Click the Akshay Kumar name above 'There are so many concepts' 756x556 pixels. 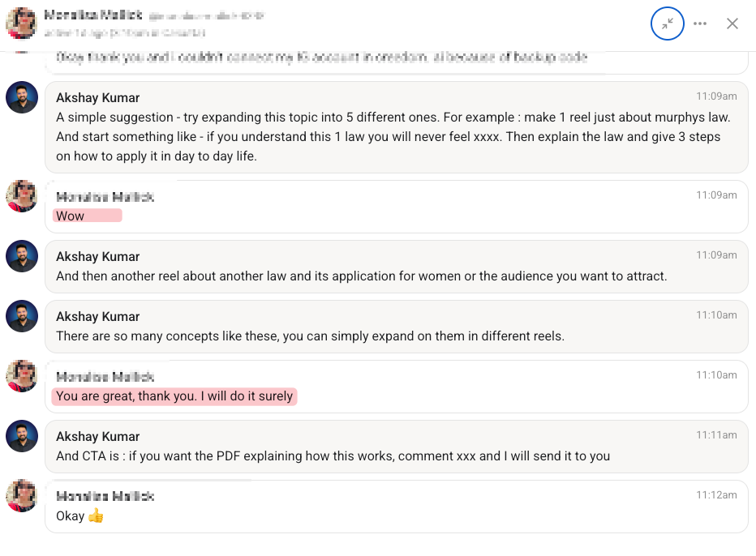(98, 317)
